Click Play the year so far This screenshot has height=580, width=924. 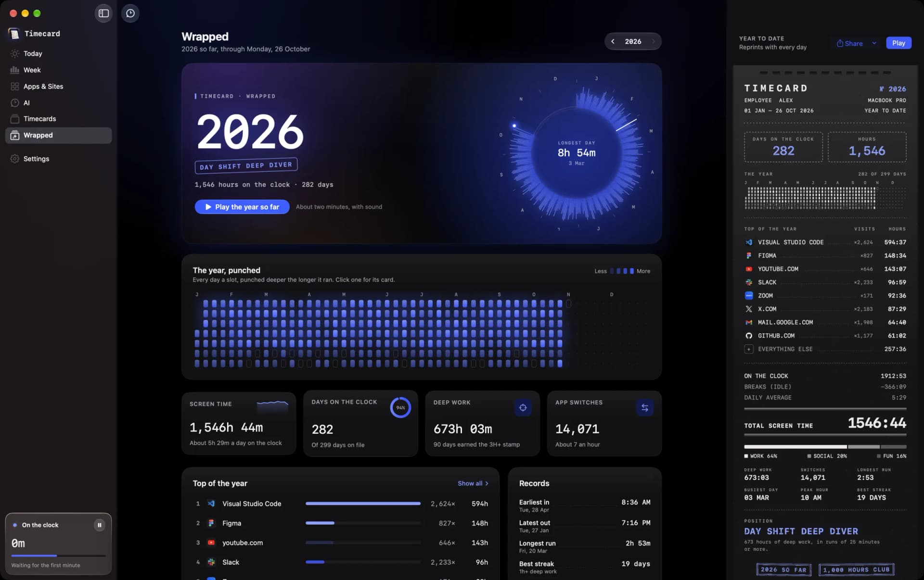tap(242, 207)
